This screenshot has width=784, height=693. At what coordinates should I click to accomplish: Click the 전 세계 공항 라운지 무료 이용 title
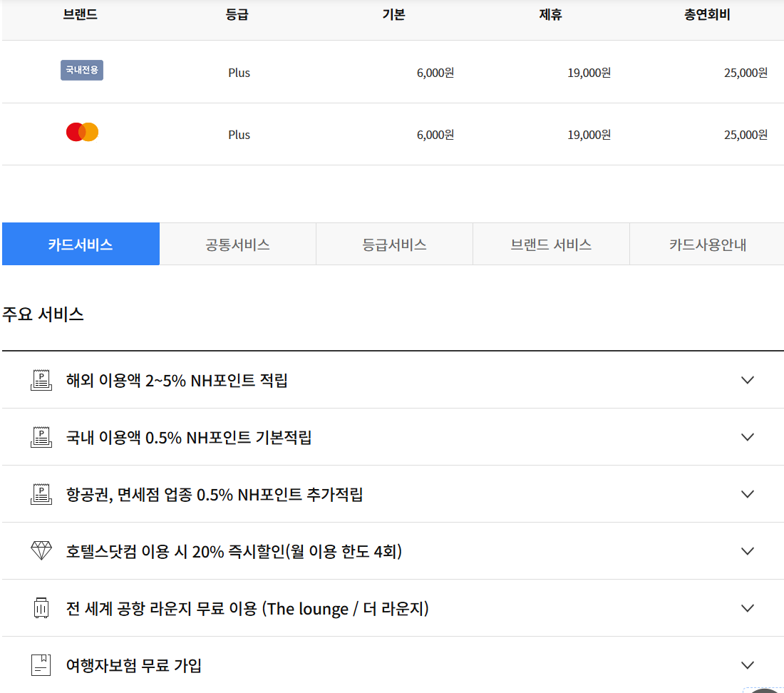click(x=247, y=609)
